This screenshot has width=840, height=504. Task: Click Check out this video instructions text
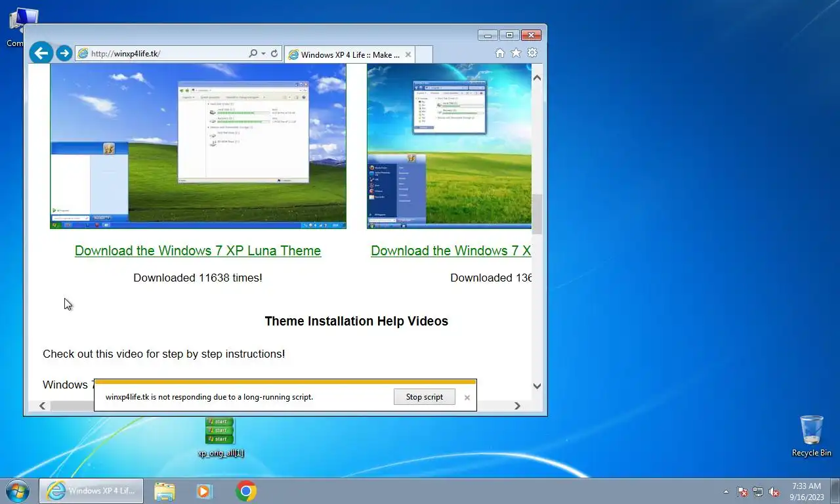tap(164, 354)
